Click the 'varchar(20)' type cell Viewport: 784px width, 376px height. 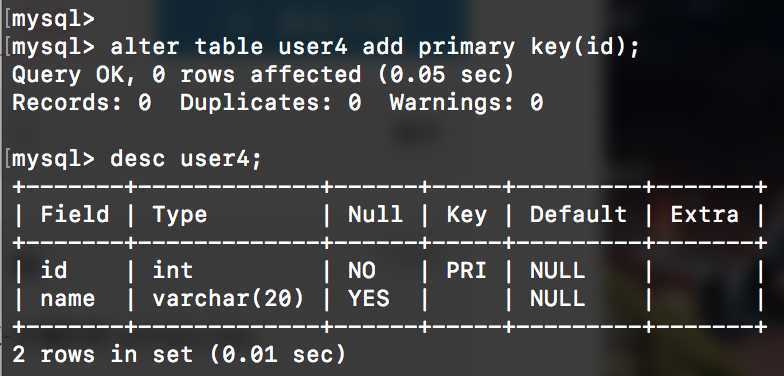[x=228, y=299]
